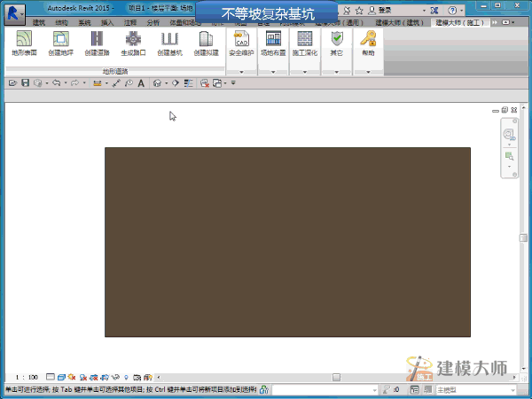
Task: Toggle the editable only status bar icon
Action: (414, 389)
